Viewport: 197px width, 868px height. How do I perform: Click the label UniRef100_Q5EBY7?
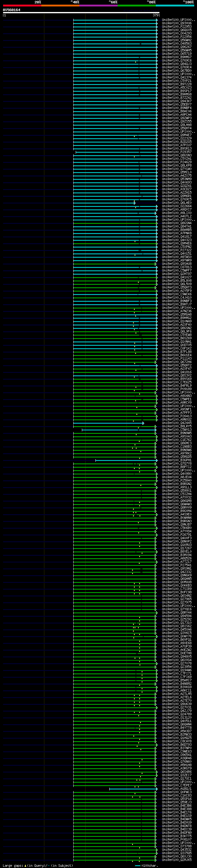click(176, 104)
